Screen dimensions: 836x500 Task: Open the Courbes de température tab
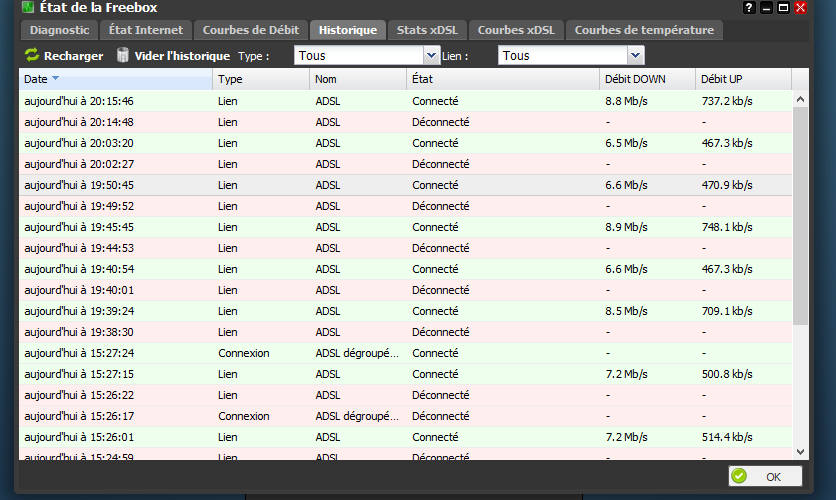pos(644,30)
